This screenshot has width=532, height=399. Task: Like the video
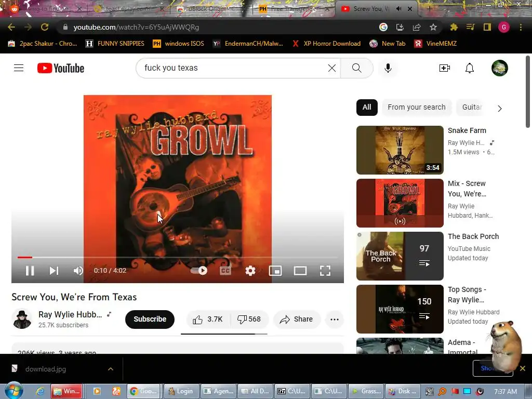tap(208, 320)
